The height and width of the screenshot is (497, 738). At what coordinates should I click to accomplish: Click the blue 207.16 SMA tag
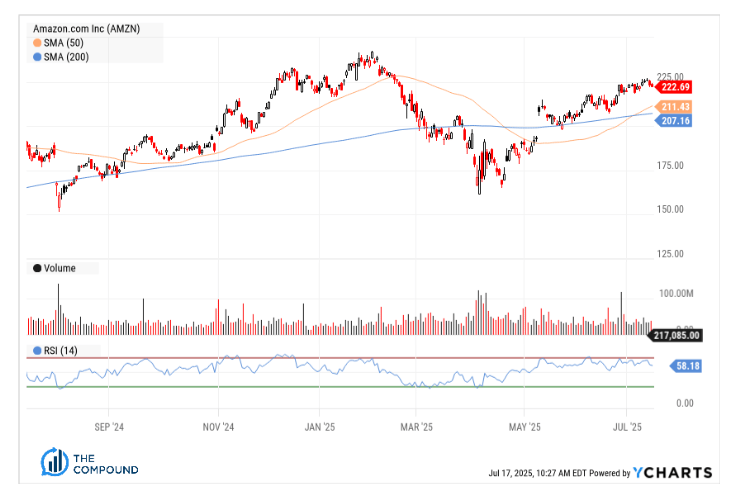pos(674,121)
